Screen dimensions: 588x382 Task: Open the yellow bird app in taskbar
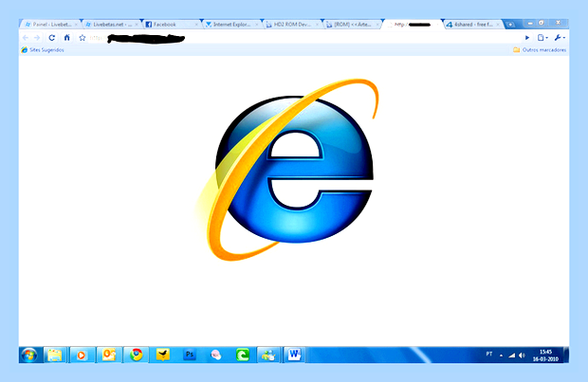[163, 355]
